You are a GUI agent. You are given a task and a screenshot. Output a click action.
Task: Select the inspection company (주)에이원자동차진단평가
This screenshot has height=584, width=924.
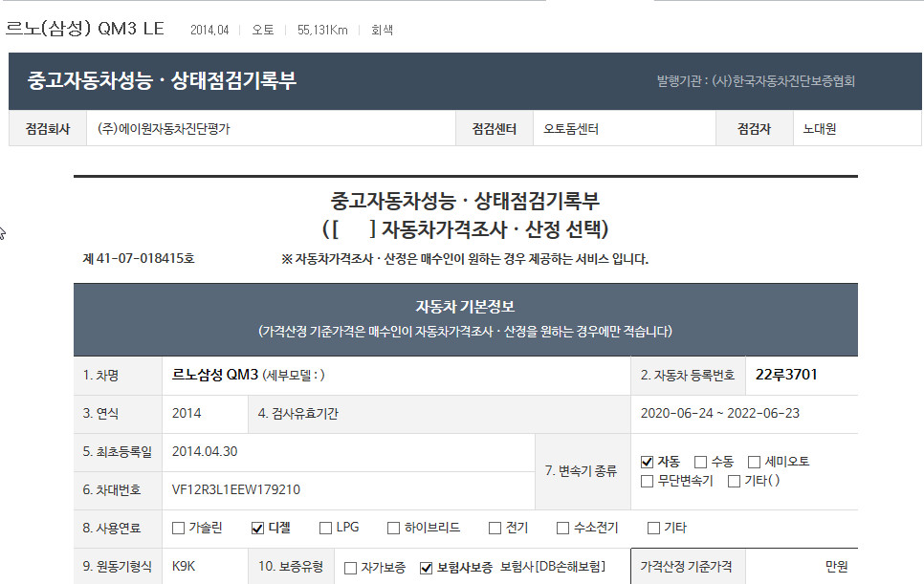click(164, 128)
